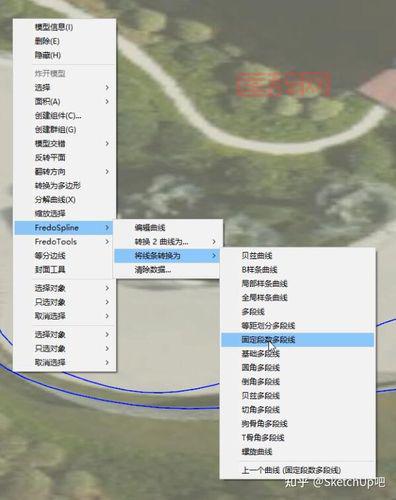Expand the FredoTools submenu
396x500 pixels.
click(x=65, y=242)
